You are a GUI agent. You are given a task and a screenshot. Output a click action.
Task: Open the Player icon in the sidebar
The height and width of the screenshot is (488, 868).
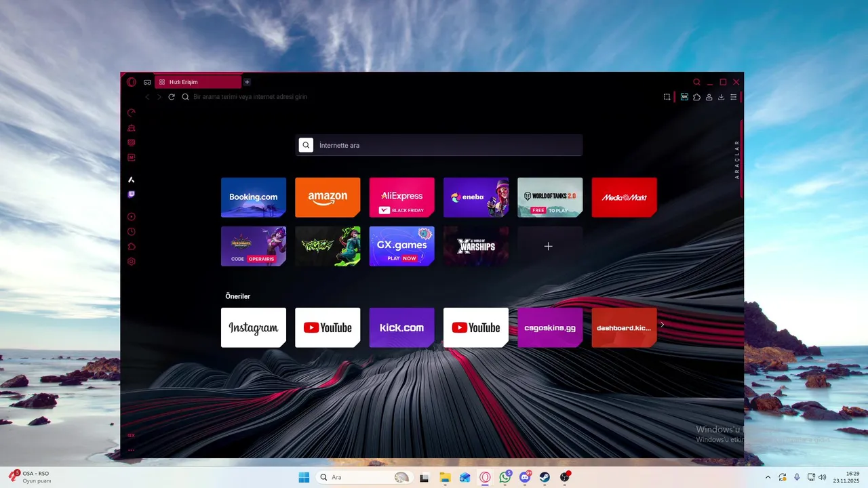[x=132, y=217]
